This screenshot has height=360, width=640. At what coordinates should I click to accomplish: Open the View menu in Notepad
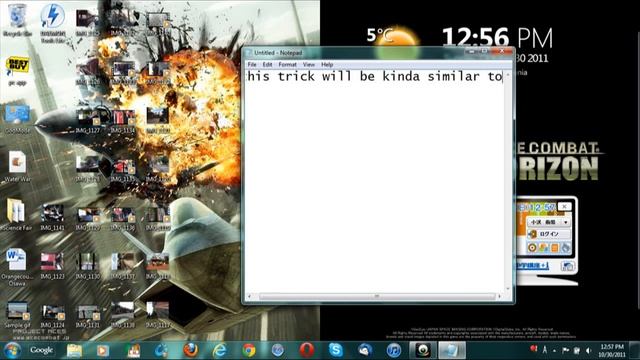pyautogui.click(x=309, y=64)
